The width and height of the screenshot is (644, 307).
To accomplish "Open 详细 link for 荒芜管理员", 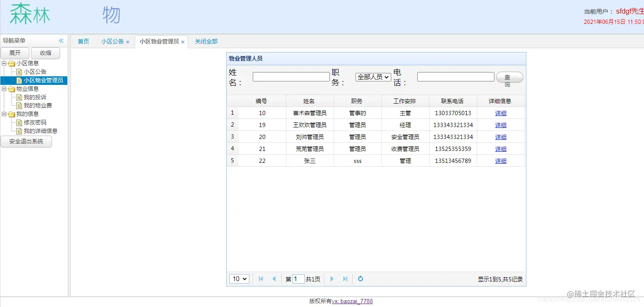I will coord(501,149).
